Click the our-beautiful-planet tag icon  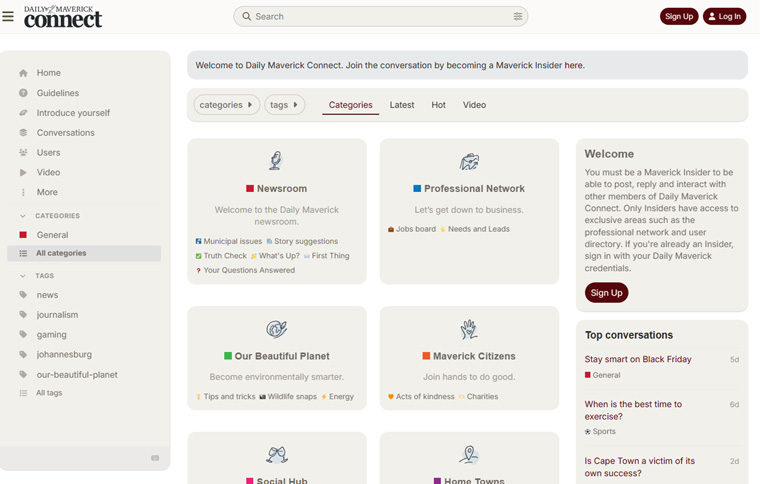tap(23, 375)
